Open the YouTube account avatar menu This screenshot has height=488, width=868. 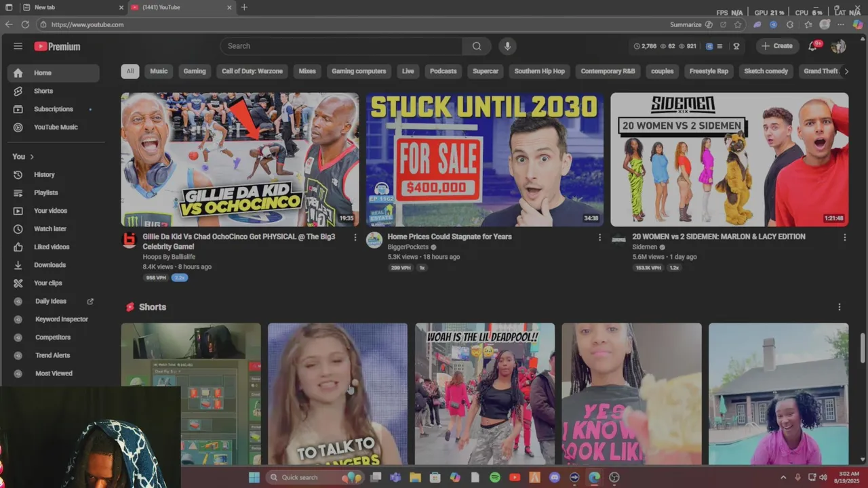839,46
